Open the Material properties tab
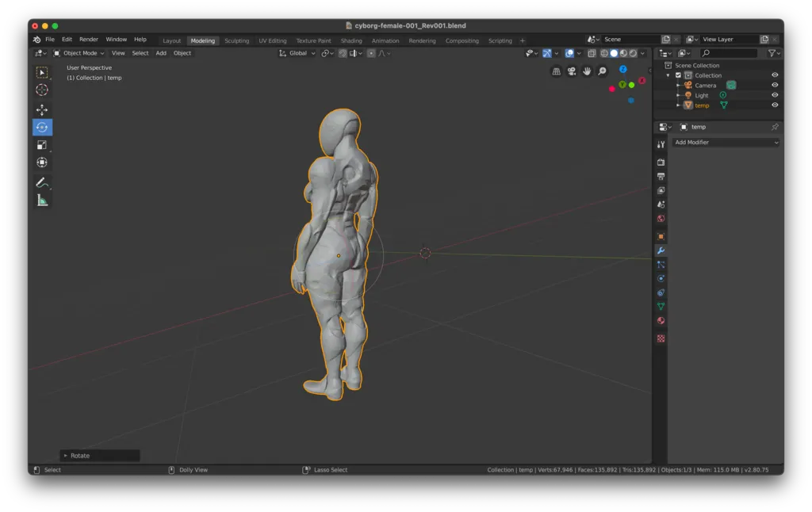This screenshot has width=812, height=512. [x=661, y=320]
